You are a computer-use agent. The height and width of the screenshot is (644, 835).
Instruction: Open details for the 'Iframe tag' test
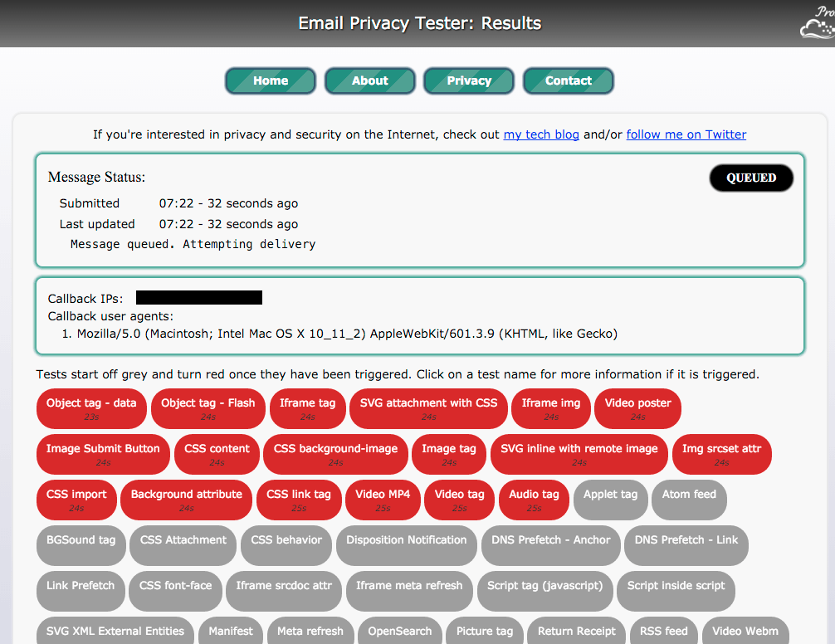point(307,408)
